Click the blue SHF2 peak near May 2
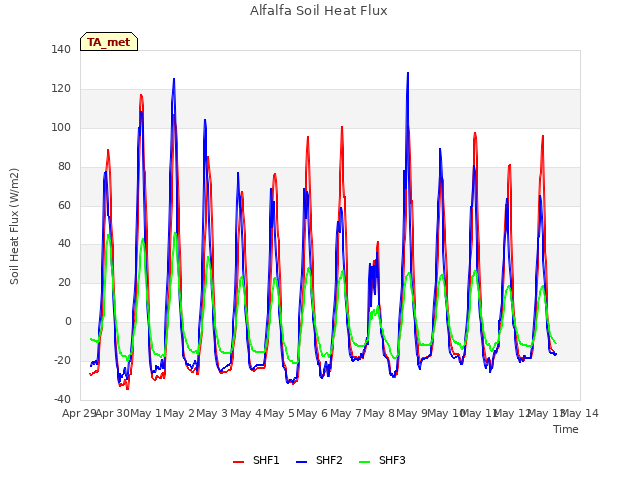Image resolution: width=640 pixels, height=480 pixels. [x=174, y=79]
